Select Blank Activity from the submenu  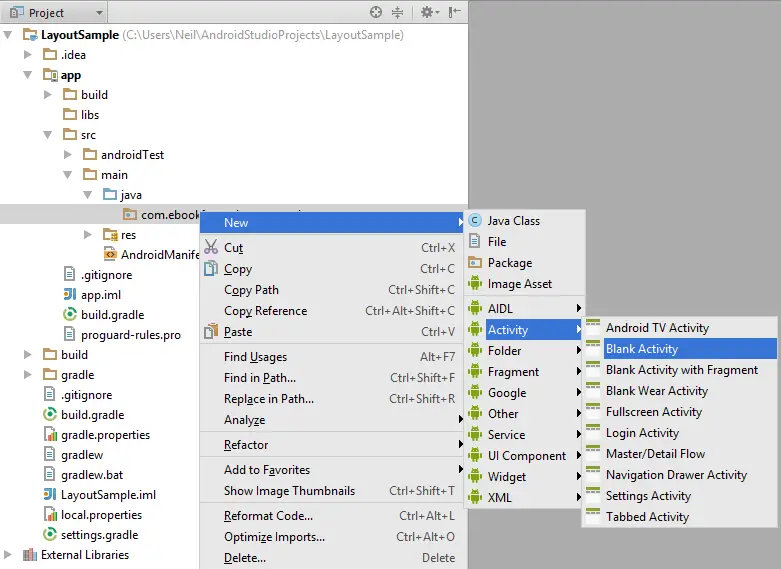(641, 349)
